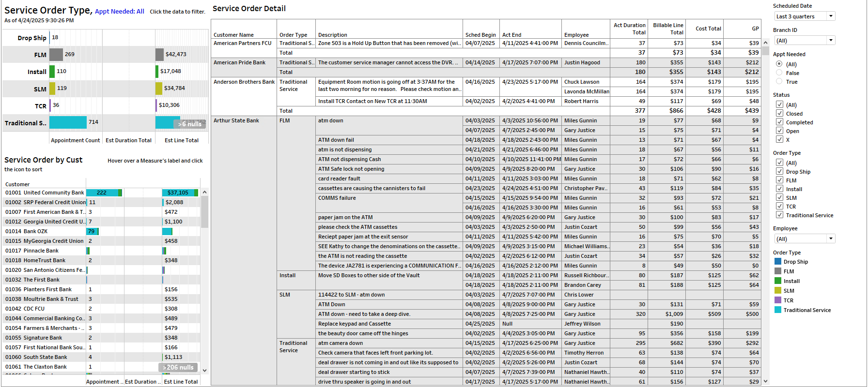
Task: Select the 'True' Appt Needed radio button
Action: 779,82
